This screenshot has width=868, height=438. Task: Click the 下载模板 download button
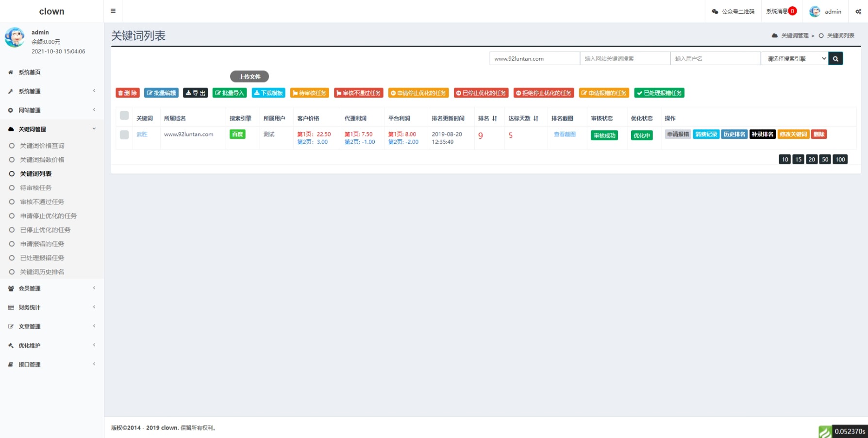268,93
